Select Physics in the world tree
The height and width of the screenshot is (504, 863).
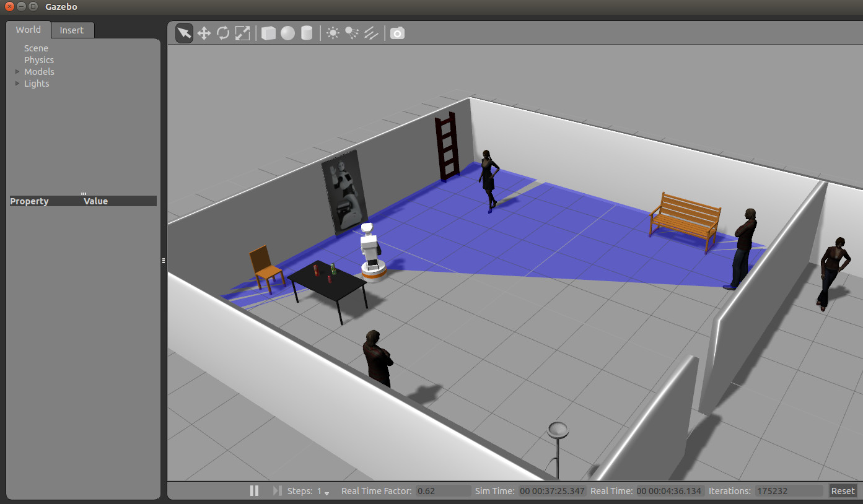point(38,60)
